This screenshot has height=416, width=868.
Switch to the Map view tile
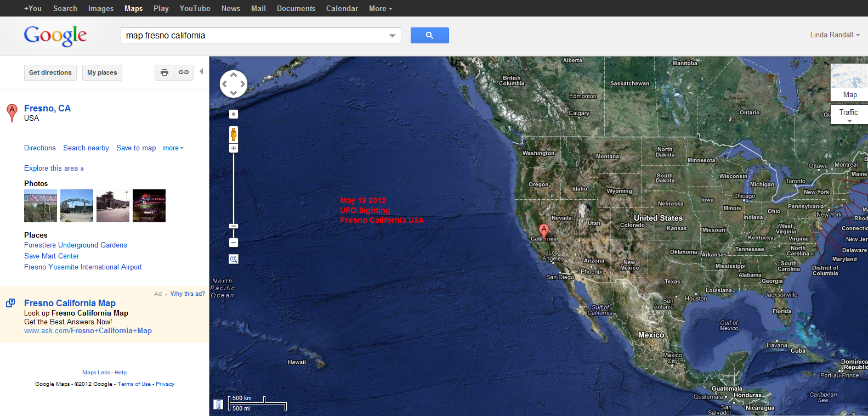click(849, 83)
